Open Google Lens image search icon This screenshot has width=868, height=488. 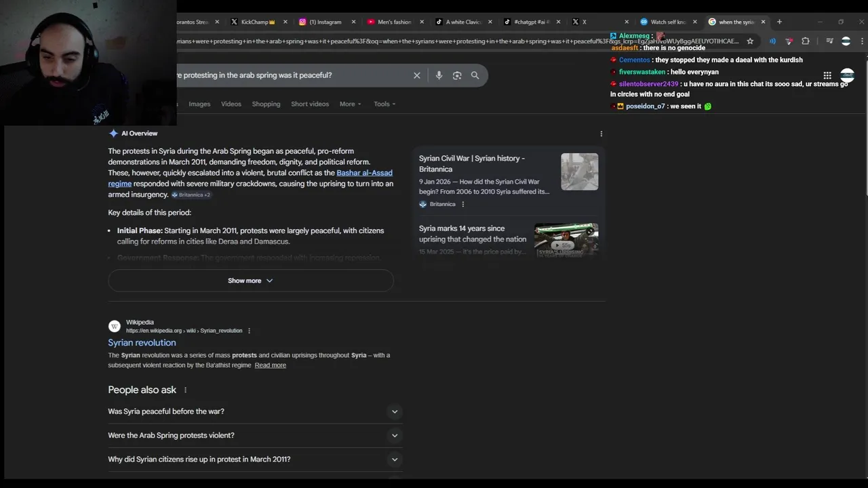click(457, 75)
